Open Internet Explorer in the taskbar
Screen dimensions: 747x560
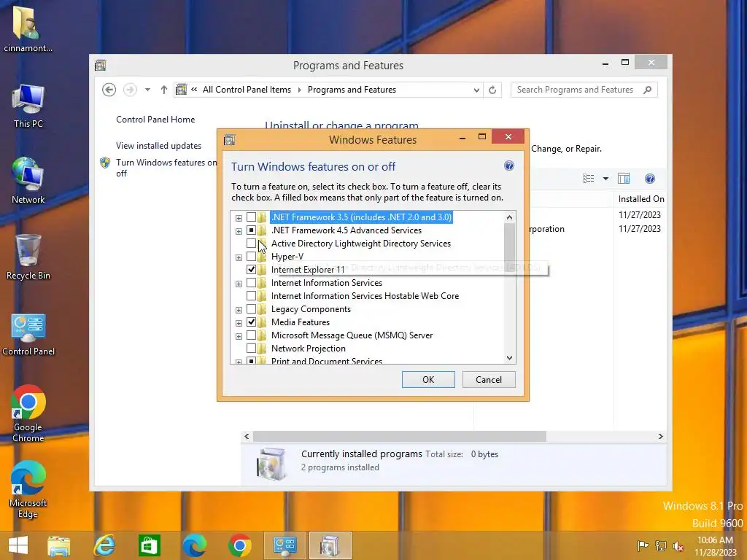(104, 545)
